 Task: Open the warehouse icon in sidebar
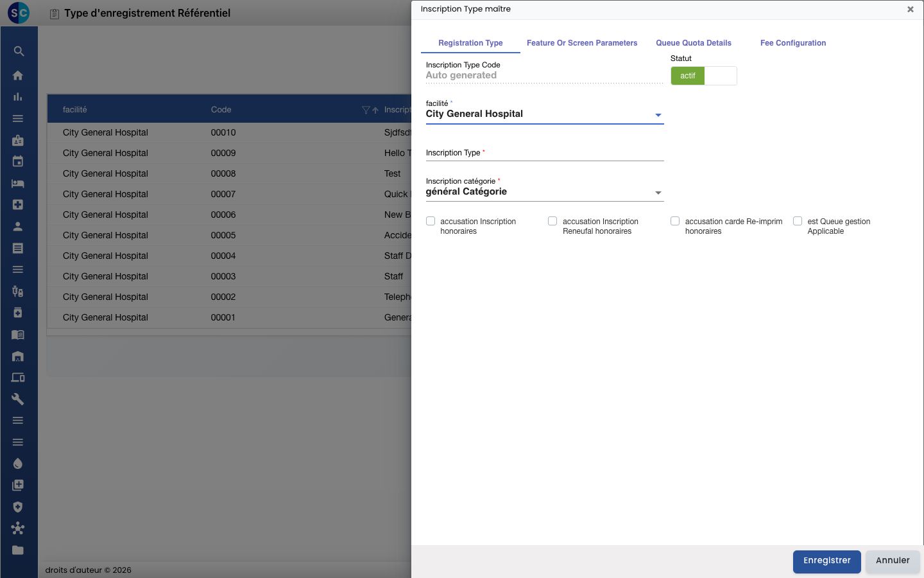point(18,356)
